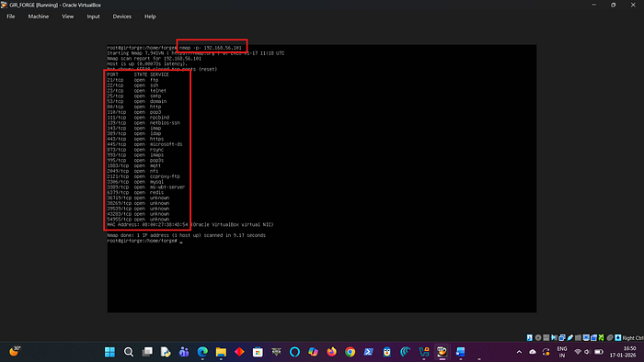The height and width of the screenshot is (362, 644).
Task: Click the 3306/tcp mysql row
Action: coord(135,182)
